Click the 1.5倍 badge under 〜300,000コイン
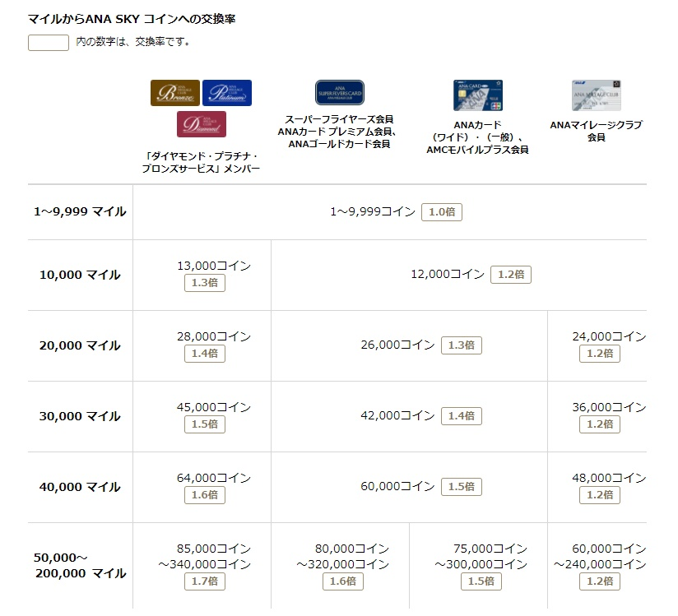The height and width of the screenshot is (616, 678). (481, 581)
